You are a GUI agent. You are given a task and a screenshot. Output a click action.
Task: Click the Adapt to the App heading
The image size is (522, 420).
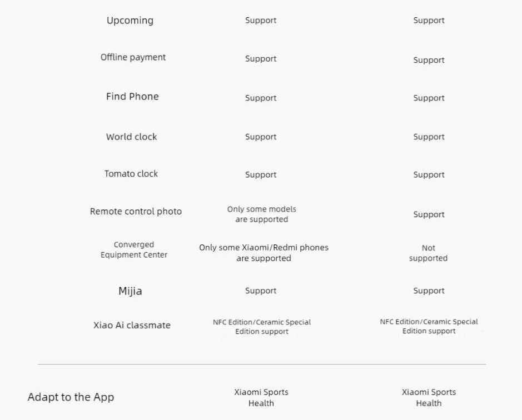tap(71, 397)
